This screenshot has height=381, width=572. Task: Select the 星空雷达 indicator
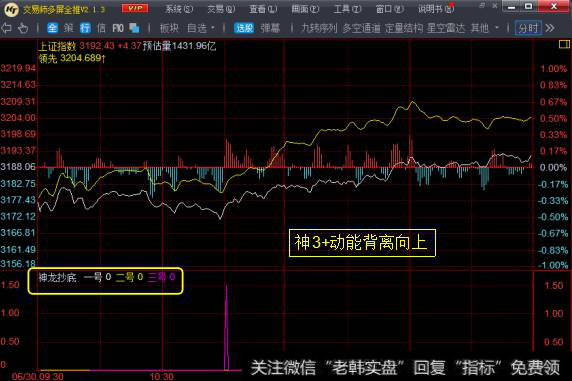tap(446, 28)
